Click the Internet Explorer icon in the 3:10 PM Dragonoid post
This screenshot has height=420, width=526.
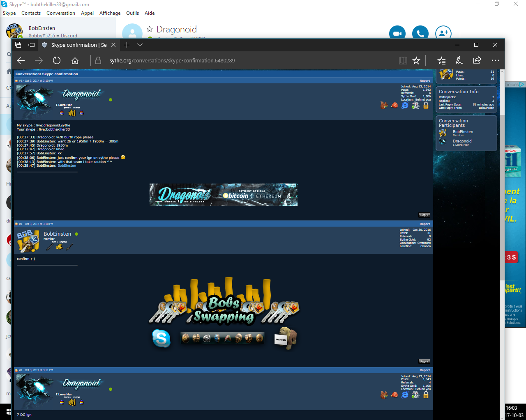405,106
